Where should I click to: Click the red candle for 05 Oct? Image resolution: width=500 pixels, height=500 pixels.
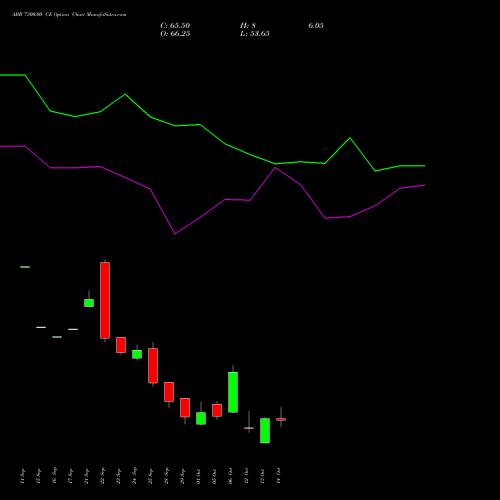tap(217, 410)
